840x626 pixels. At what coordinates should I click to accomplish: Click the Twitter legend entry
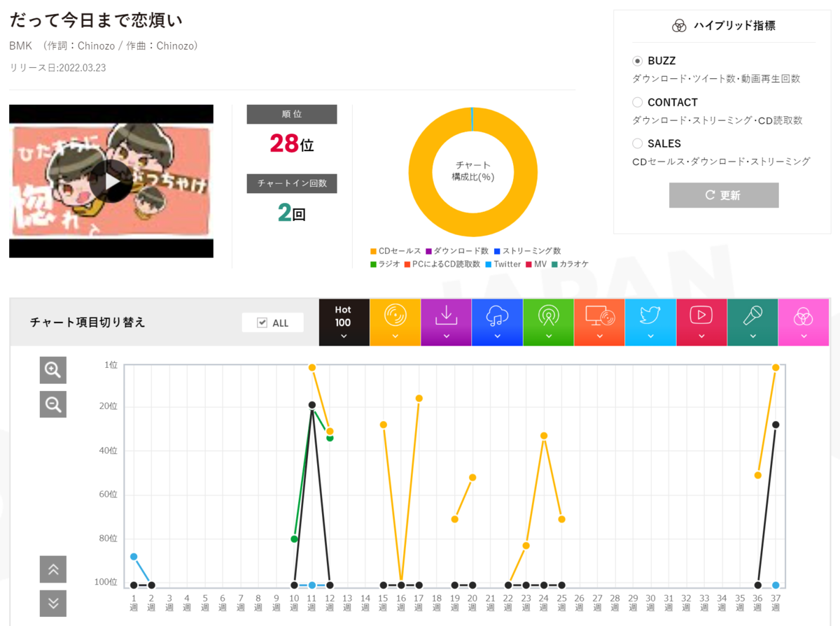coord(503,264)
